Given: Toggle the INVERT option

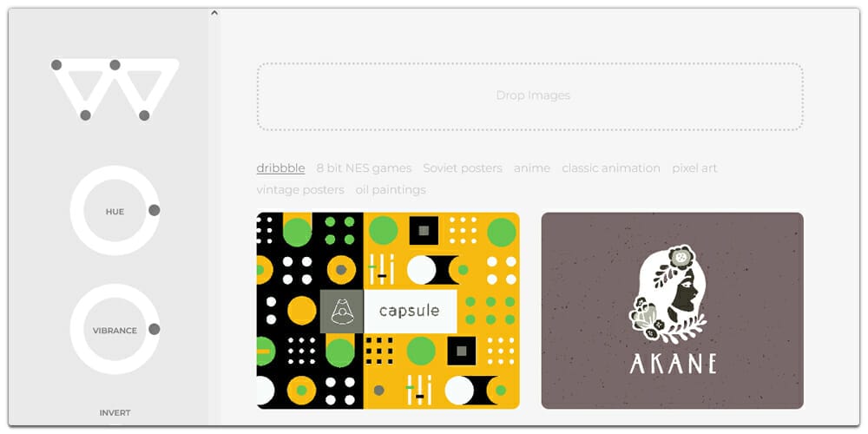Looking at the screenshot, I should pyautogui.click(x=115, y=413).
